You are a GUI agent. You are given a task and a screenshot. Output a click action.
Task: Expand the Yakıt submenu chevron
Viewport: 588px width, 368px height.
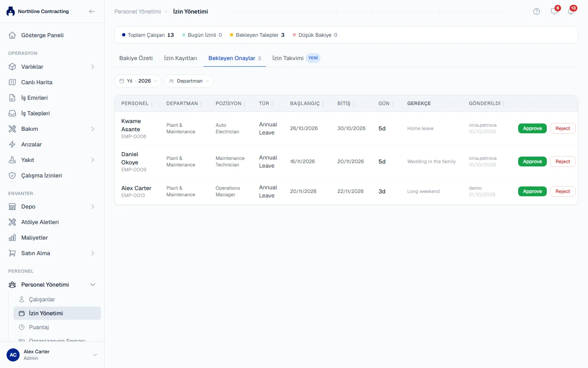pos(93,160)
